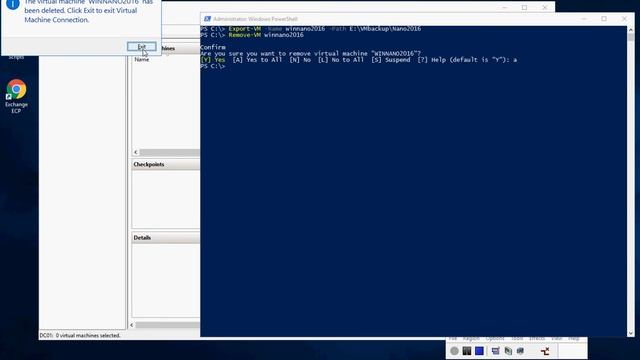Click the Checkpoints panel header in Hyper-V Manager
This screenshot has height=360, width=640.
(x=165, y=164)
